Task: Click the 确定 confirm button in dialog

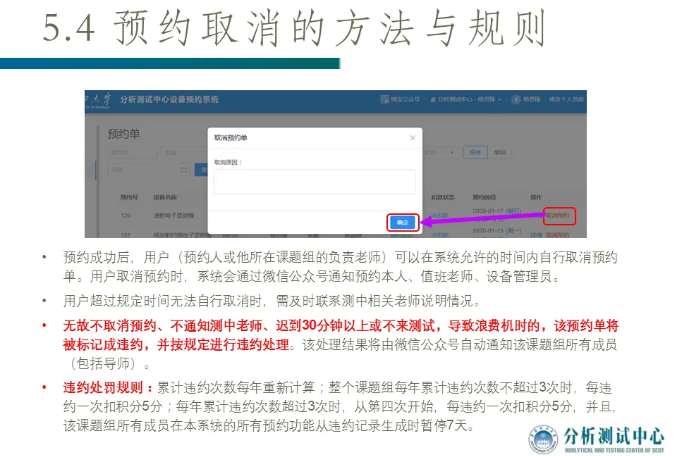Action: (x=401, y=222)
